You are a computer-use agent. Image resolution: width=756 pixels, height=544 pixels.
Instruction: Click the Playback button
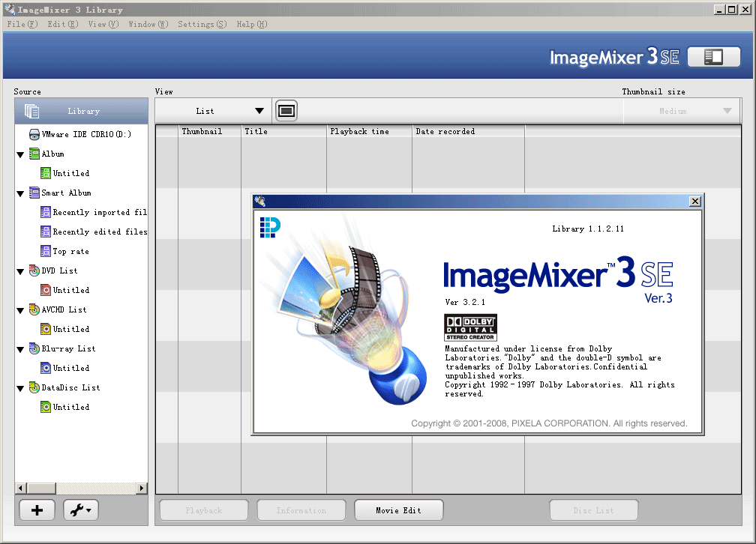204,510
